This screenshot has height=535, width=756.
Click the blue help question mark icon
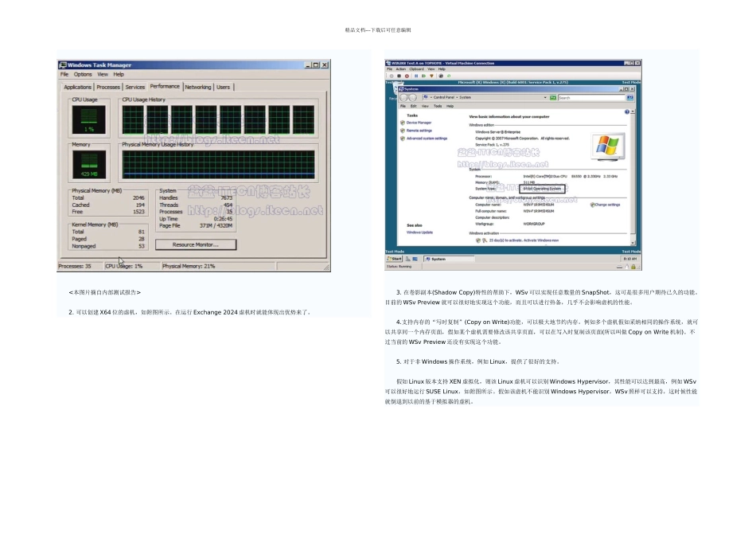[627, 111]
